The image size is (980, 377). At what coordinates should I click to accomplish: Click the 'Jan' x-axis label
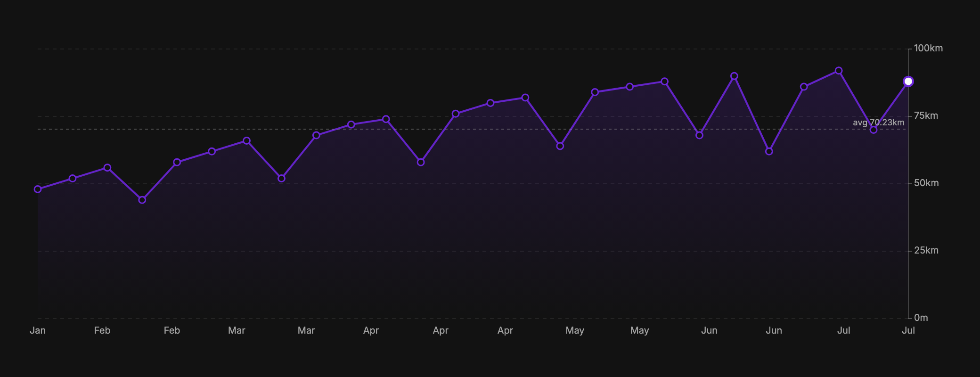click(x=38, y=330)
